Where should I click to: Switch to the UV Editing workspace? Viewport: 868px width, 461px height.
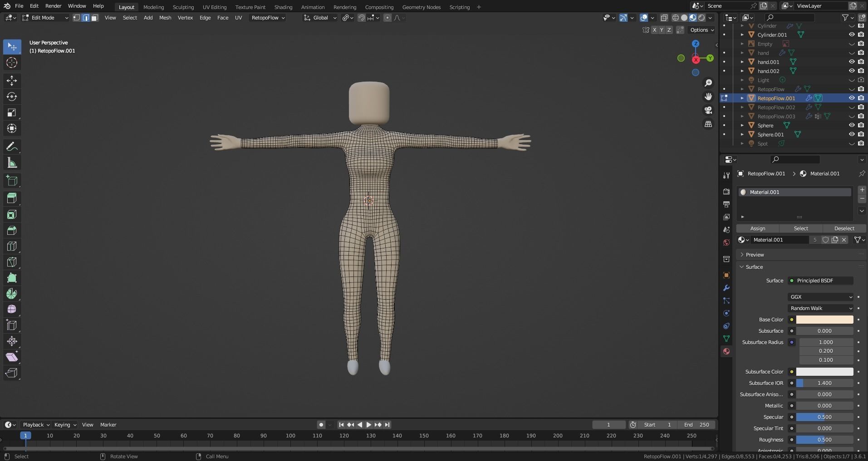point(215,7)
